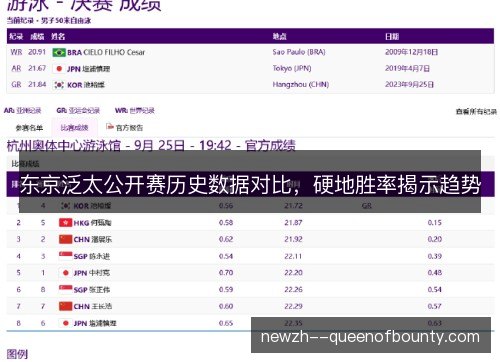500x362 pixels.
Task: Click the Japan flag in the AR record row
Action: point(59,69)
